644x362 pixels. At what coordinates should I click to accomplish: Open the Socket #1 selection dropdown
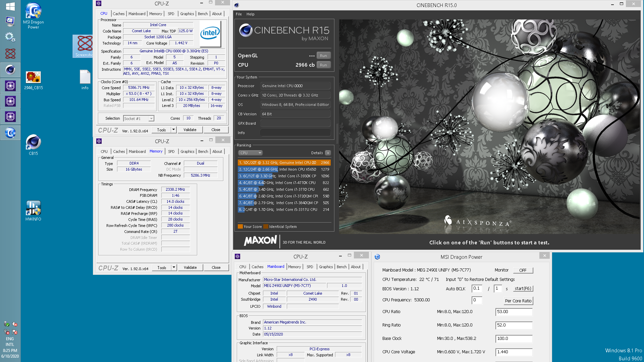coord(139,119)
